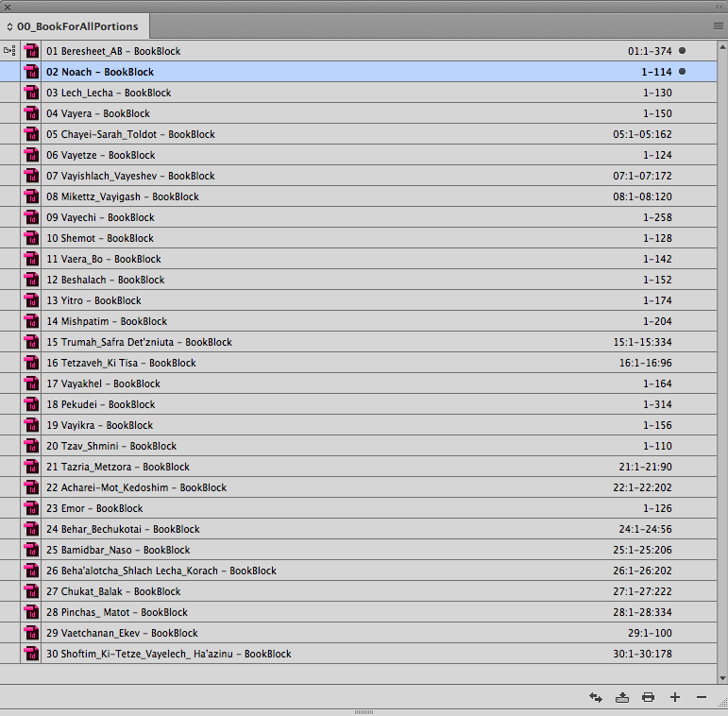The height and width of the screenshot is (716, 728).
Task: Select 20 Tzav_Shmini - BookBlock
Action: [x=359, y=446]
